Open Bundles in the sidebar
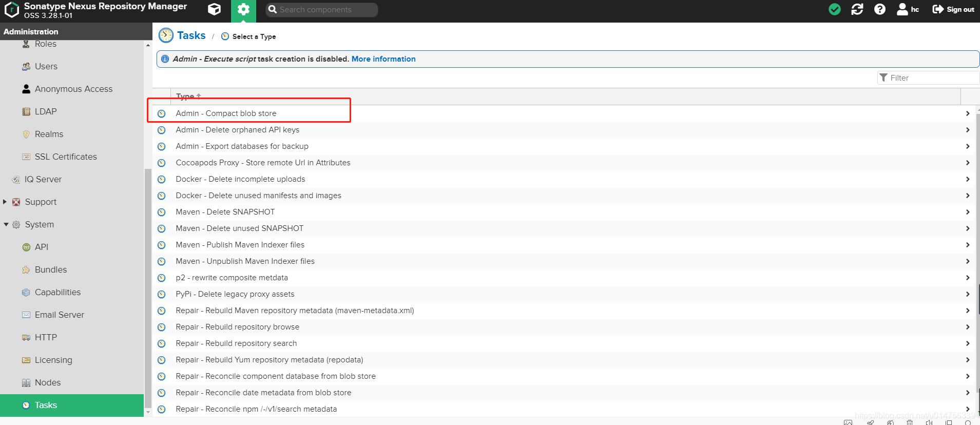 coord(50,269)
